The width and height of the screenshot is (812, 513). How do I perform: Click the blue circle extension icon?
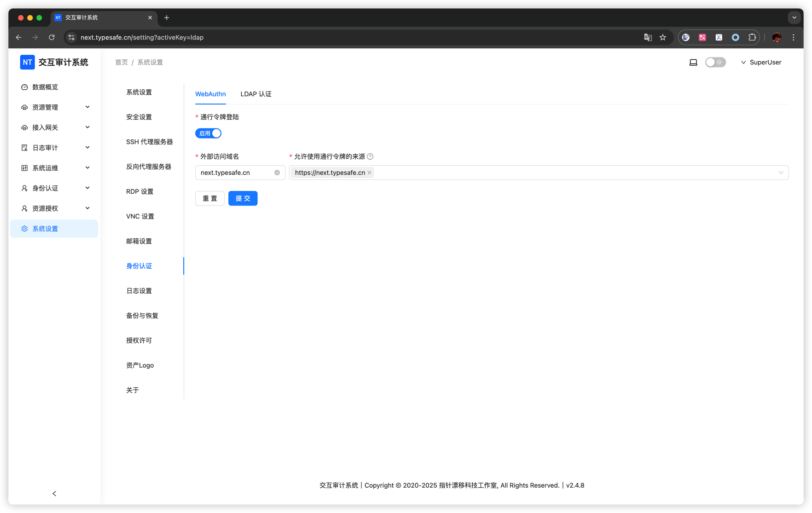(x=736, y=37)
